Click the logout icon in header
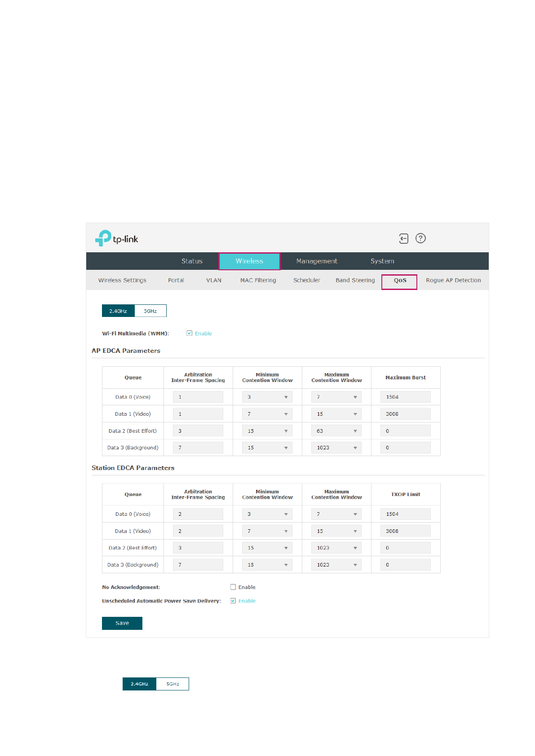The height and width of the screenshot is (756, 535). (403, 238)
